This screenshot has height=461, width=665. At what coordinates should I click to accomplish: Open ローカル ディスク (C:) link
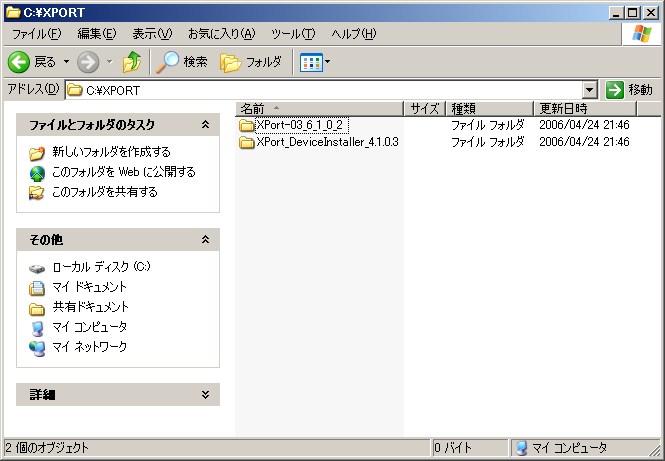(101, 267)
